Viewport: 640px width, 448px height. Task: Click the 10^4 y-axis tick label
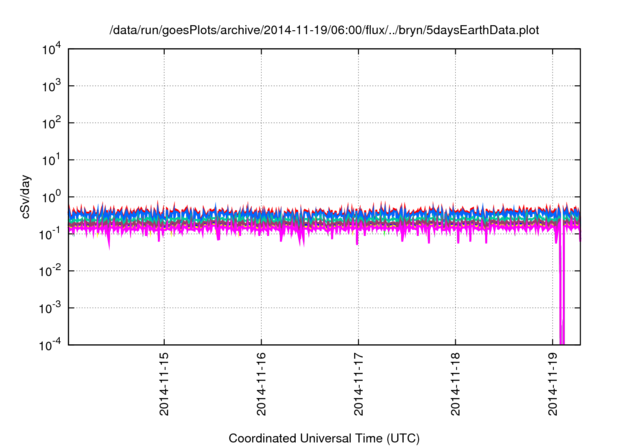52,50
